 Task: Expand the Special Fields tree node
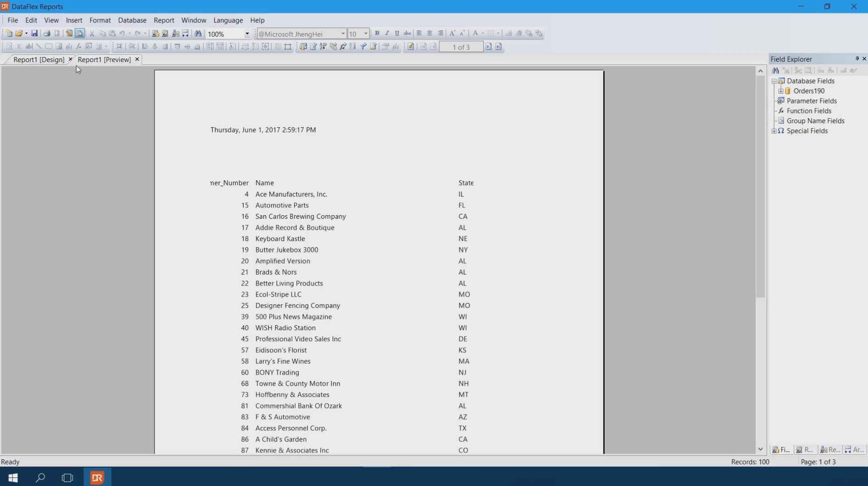click(x=774, y=131)
